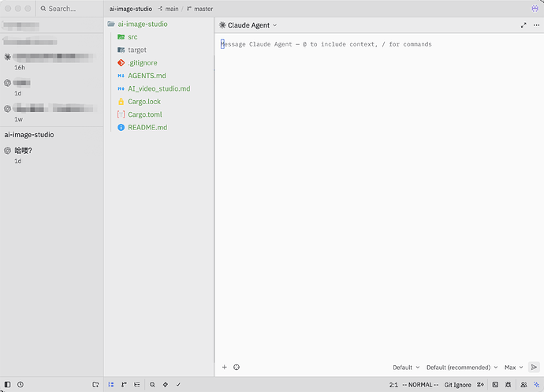This screenshot has width=544, height=392.
Task: Click the Cargo.toml file icon
Action: (121, 114)
